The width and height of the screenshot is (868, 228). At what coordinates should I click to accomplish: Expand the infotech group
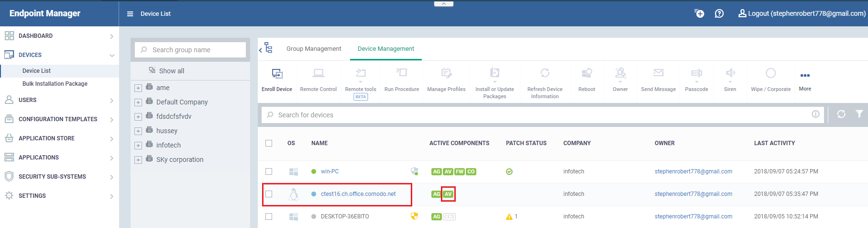coord(138,146)
